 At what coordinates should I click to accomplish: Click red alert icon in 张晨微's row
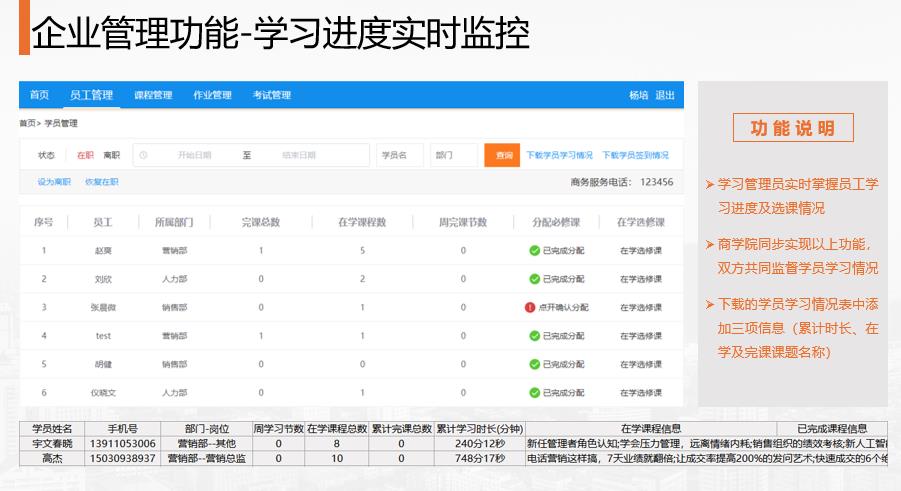click(530, 307)
